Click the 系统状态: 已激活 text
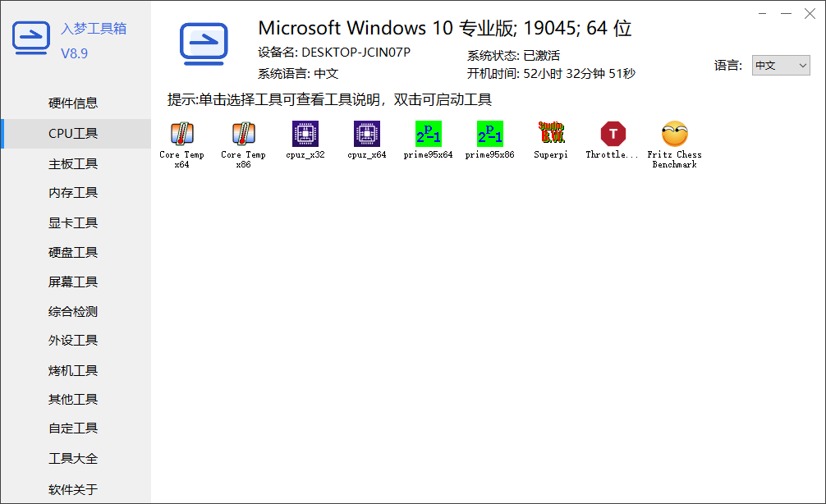 513,55
